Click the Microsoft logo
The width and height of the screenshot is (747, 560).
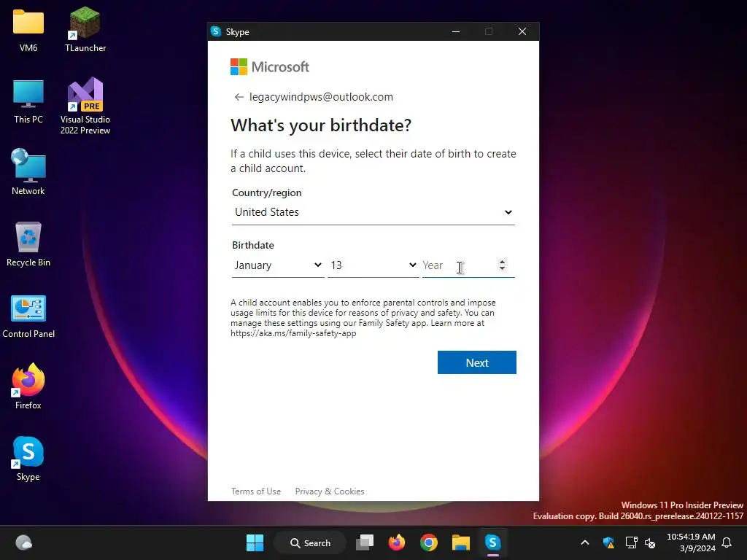270,66
